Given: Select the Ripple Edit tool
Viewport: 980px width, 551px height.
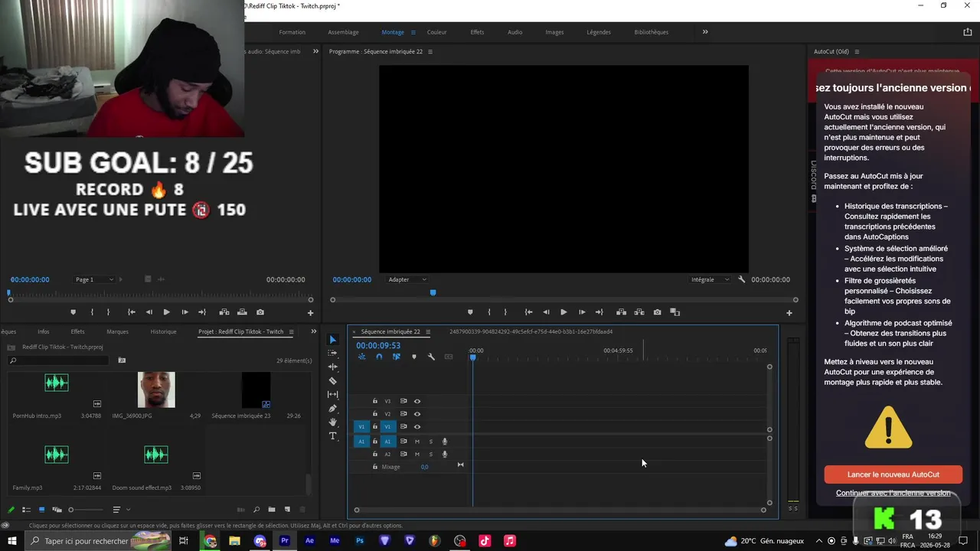Looking at the screenshot, I should pyautogui.click(x=332, y=367).
